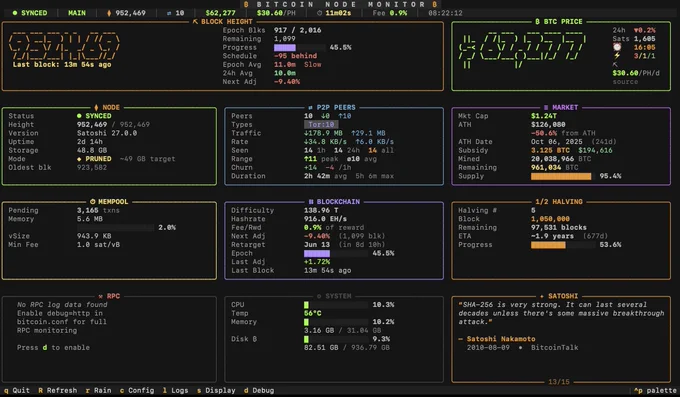Open l Logs from the footer
This screenshot has height=397, width=680.
176,390
